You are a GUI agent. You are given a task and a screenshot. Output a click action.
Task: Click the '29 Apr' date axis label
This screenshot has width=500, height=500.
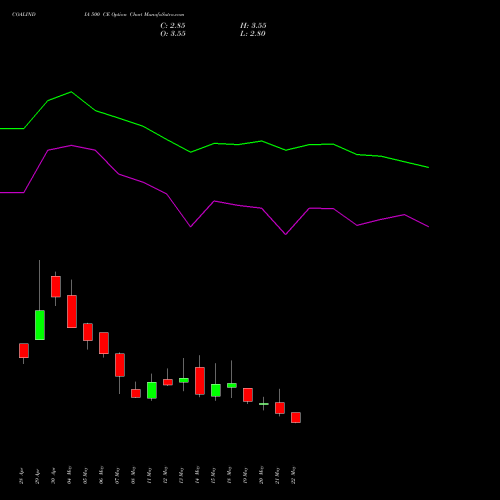(38, 476)
